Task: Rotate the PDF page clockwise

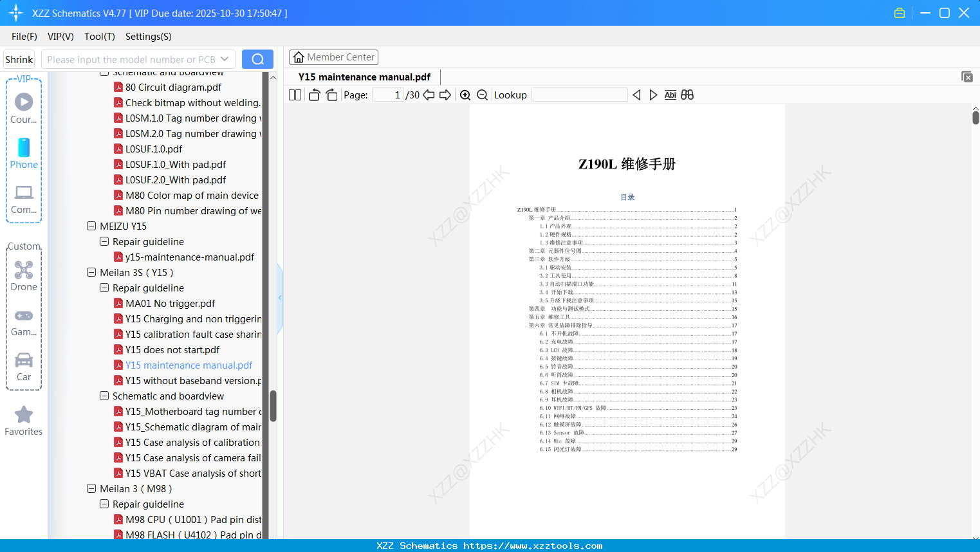Action: coord(331,95)
